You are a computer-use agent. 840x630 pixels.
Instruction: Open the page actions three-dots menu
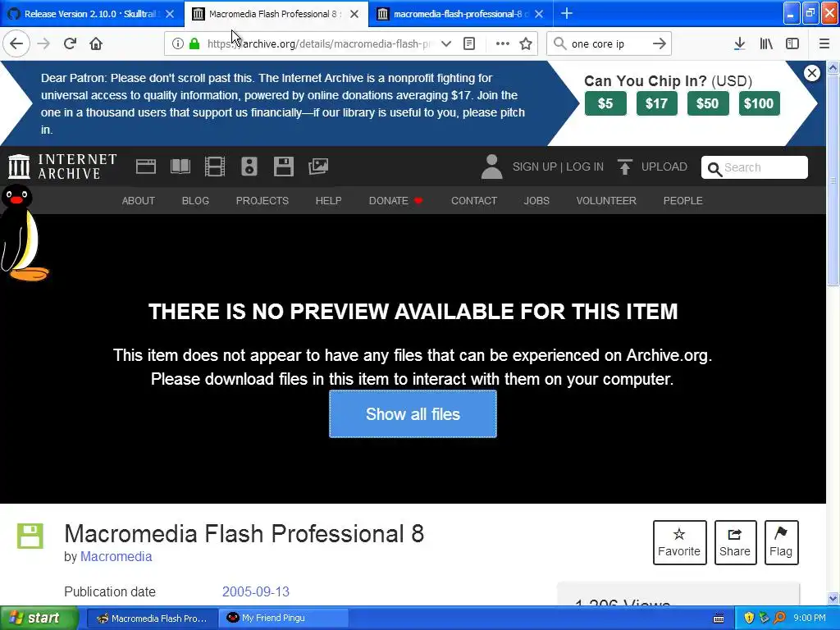pos(503,44)
